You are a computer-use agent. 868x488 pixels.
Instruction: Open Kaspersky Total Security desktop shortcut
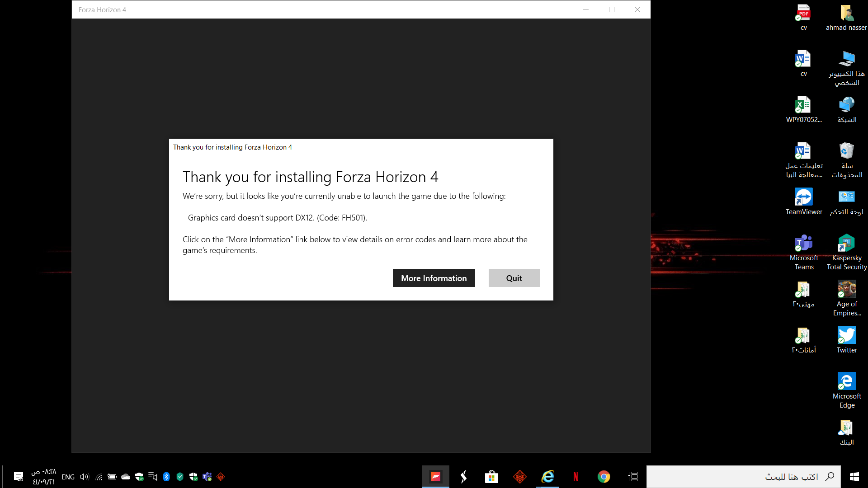pyautogui.click(x=846, y=252)
